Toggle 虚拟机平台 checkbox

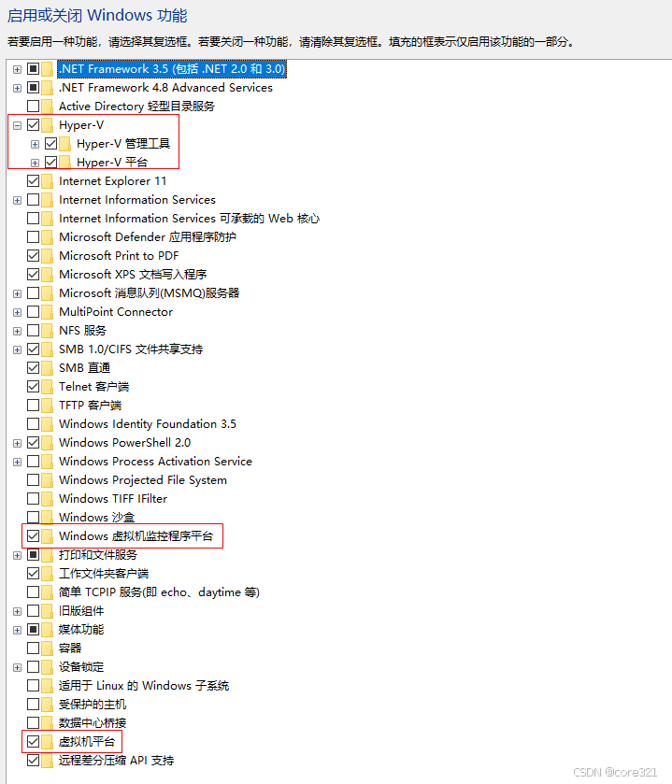click(33, 742)
